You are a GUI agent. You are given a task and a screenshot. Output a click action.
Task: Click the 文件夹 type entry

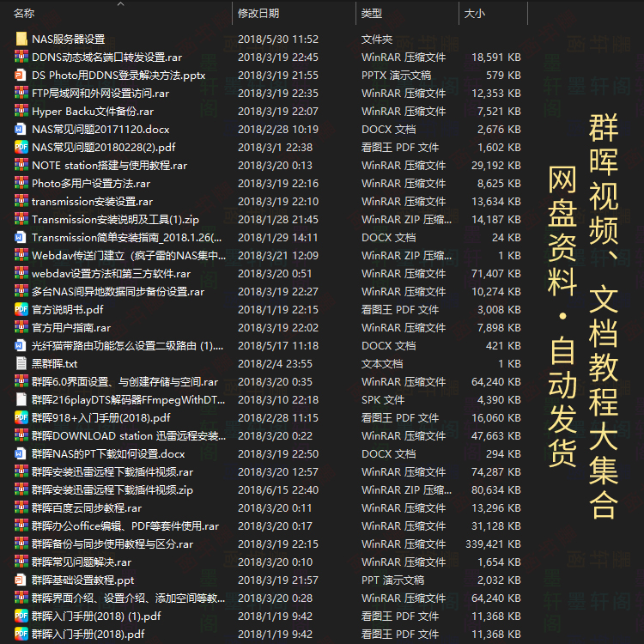click(377, 39)
